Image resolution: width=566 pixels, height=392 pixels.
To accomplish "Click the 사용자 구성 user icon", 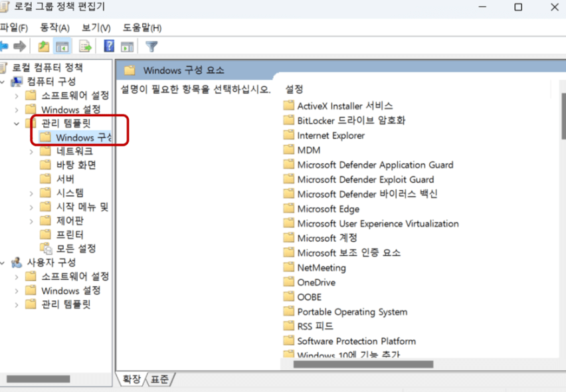I will click(17, 262).
